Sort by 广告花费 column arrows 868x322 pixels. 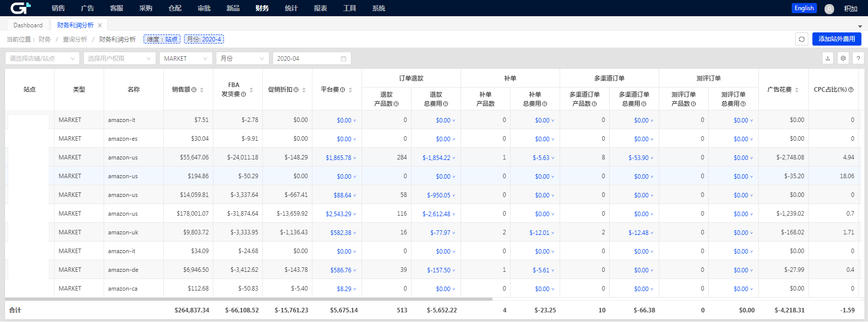(x=797, y=90)
